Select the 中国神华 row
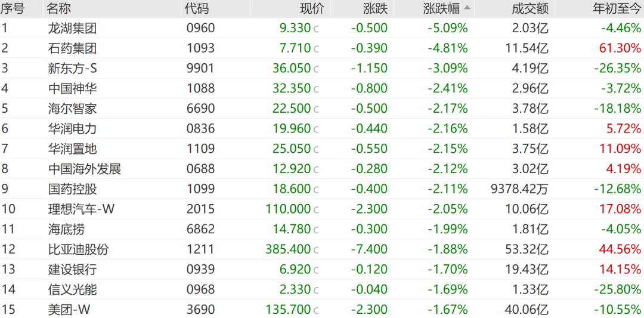644x318 pixels. 322,88
